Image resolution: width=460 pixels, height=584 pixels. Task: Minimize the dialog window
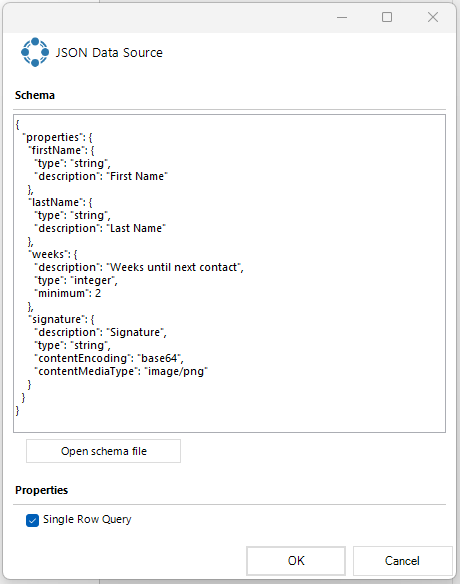(x=342, y=17)
